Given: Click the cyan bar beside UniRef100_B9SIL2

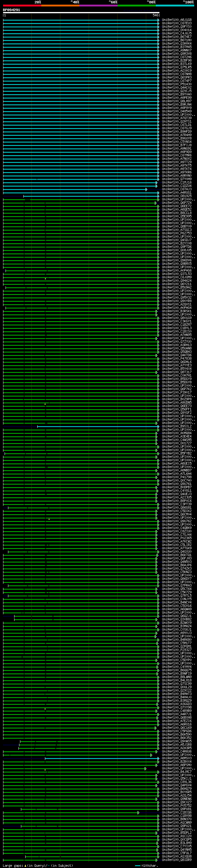Looking at the screenshot, I should click(x=98, y=426).
